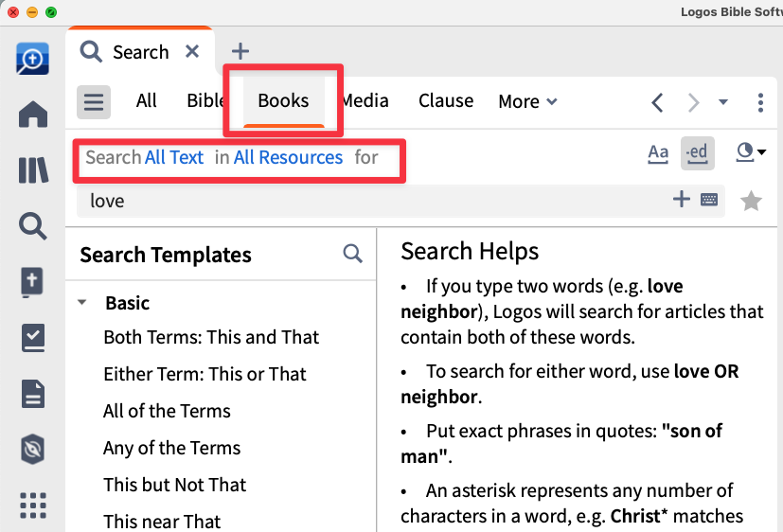
Task: Choose Any of the Terms template
Action: point(171,448)
